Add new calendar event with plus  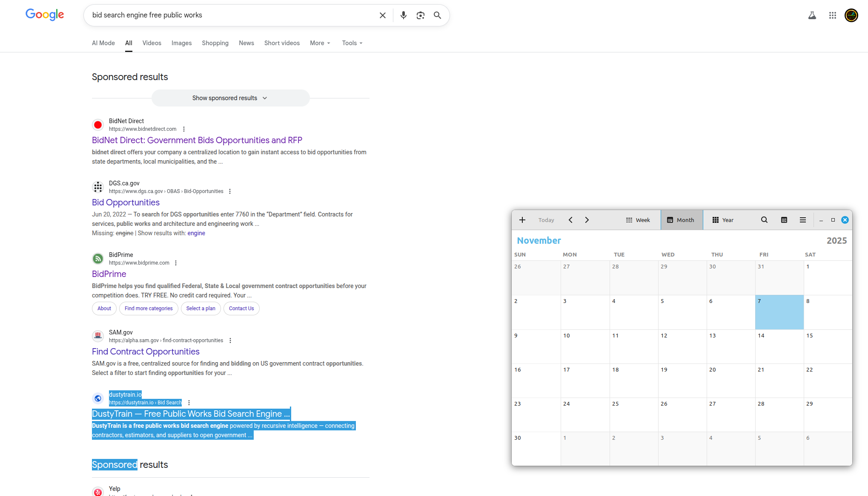pyautogui.click(x=522, y=220)
